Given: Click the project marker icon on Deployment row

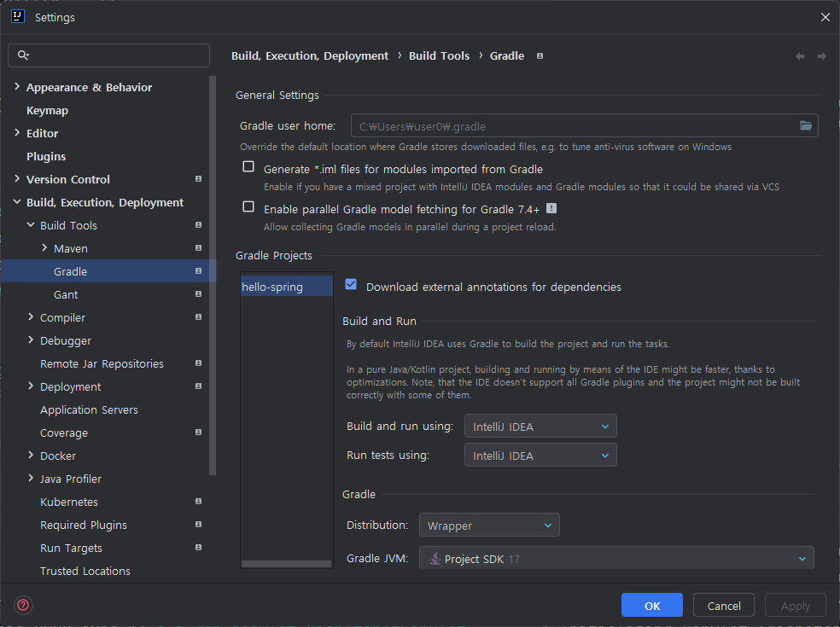Looking at the screenshot, I should click(x=198, y=386).
